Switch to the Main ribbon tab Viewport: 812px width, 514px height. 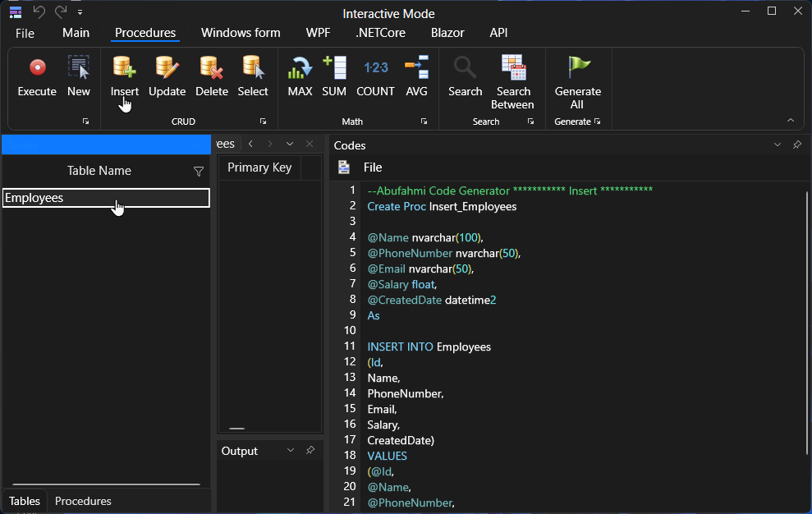(x=76, y=33)
